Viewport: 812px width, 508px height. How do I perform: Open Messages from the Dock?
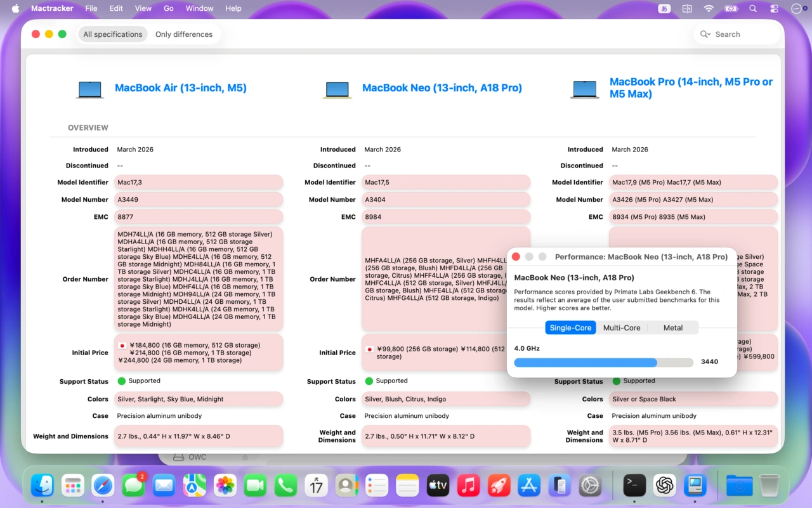click(x=133, y=485)
